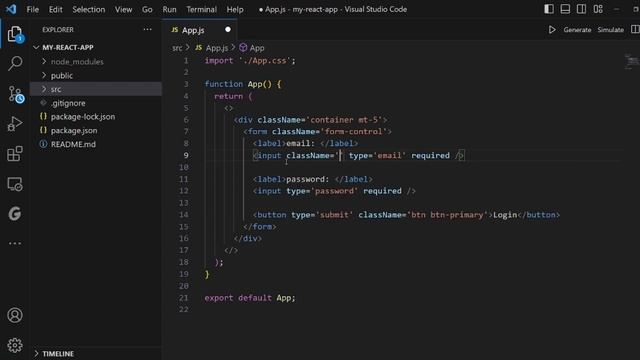Click the src breadcrumb segment
The image size is (640, 360).
click(x=177, y=48)
